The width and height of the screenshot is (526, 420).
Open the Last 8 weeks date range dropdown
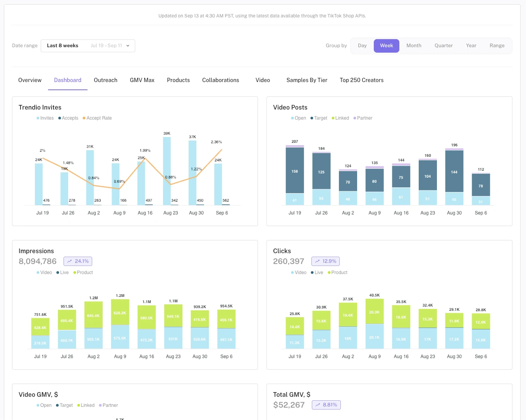[x=88, y=46]
